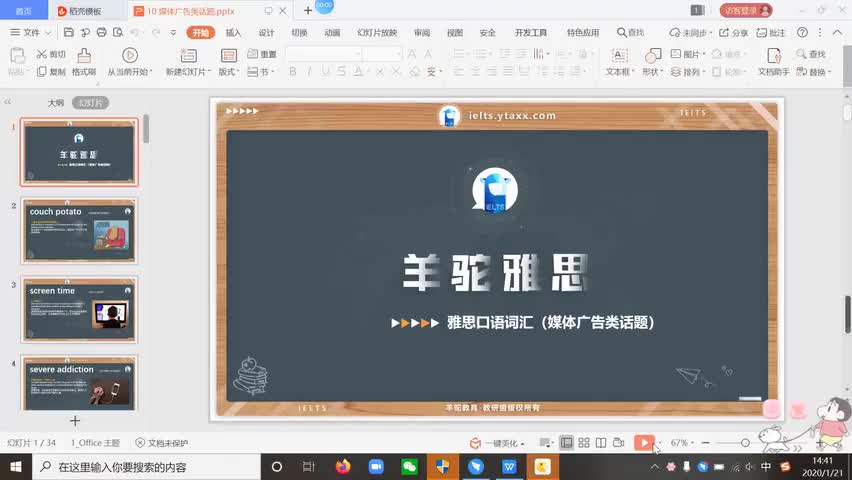Viewport: 852px width, 480px height.
Task: Start slideshow from current slide (从当前开始)
Action: click(130, 62)
